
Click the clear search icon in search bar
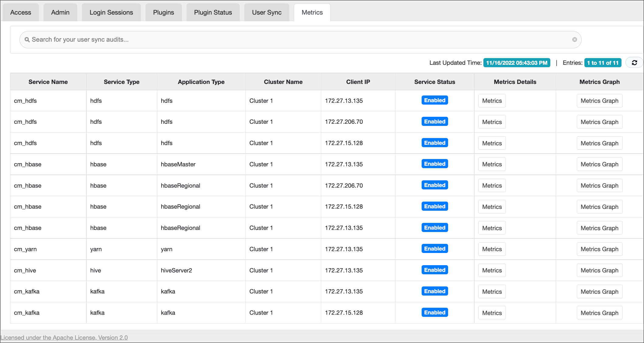pyautogui.click(x=574, y=40)
